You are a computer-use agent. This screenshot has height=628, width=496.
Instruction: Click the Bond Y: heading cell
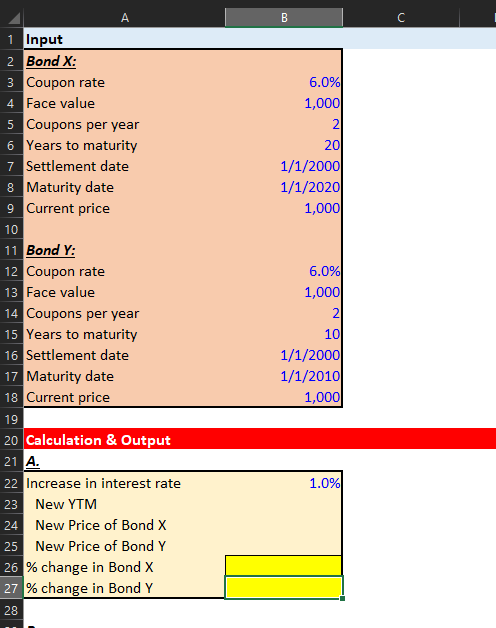click(50, 250)
